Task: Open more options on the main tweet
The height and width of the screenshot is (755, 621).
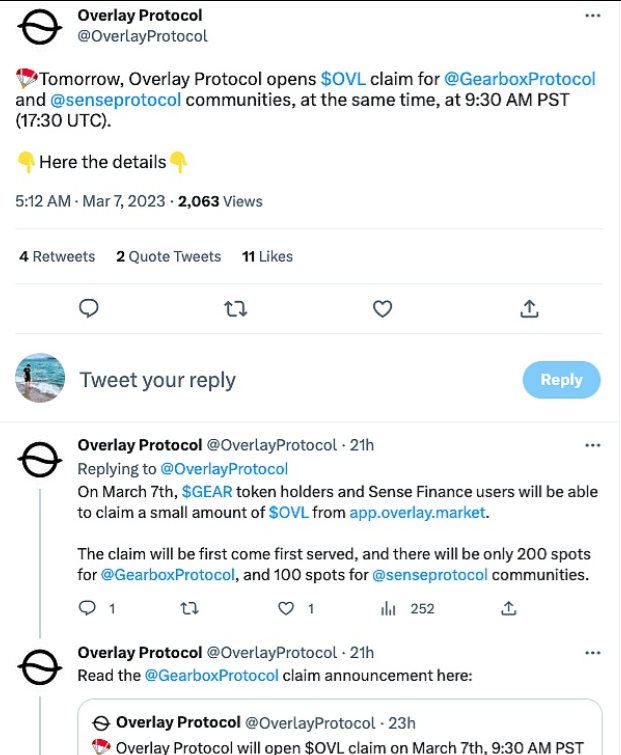Action: [x=592, y=17]
